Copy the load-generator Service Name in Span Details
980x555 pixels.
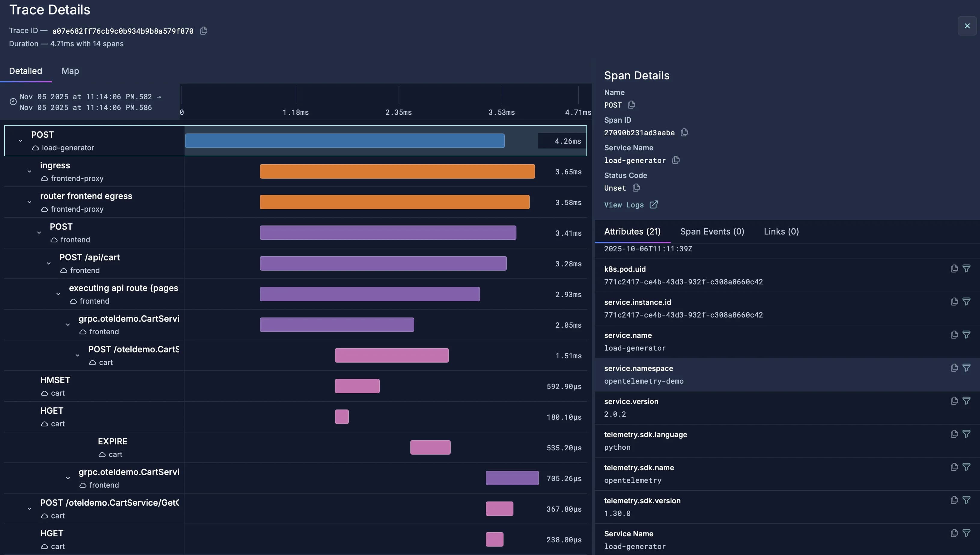[x=676, y=160]
